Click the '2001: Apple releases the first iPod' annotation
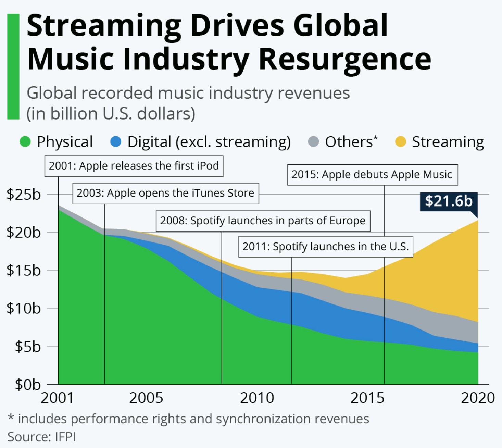Viewport: 502px width, 448px height. tap(134, 166)
